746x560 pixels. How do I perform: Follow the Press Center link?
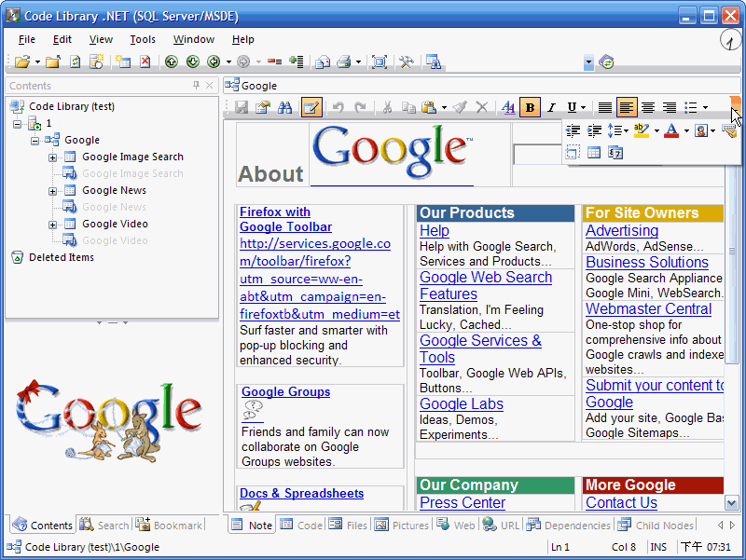(x=463, y=502)
